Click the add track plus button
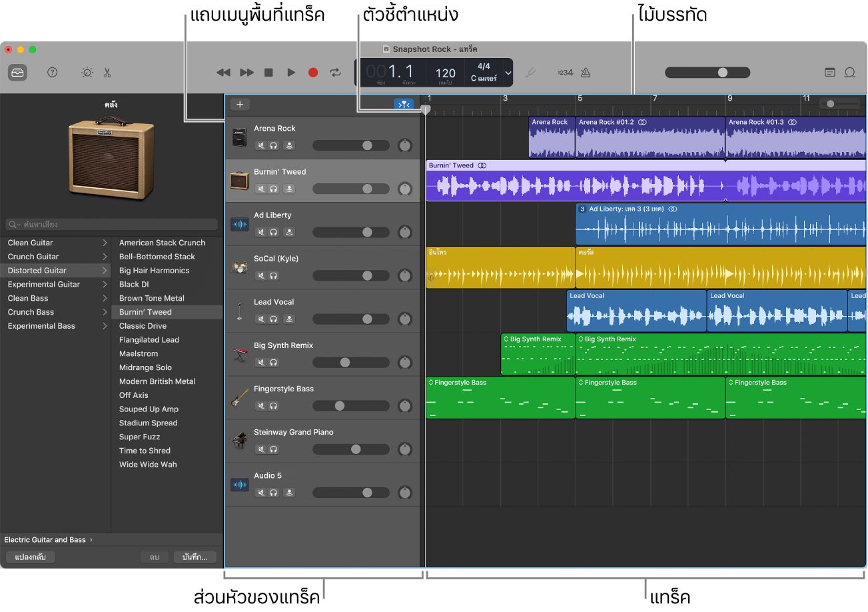Screen dimensions: 868x612 (240, 104)
